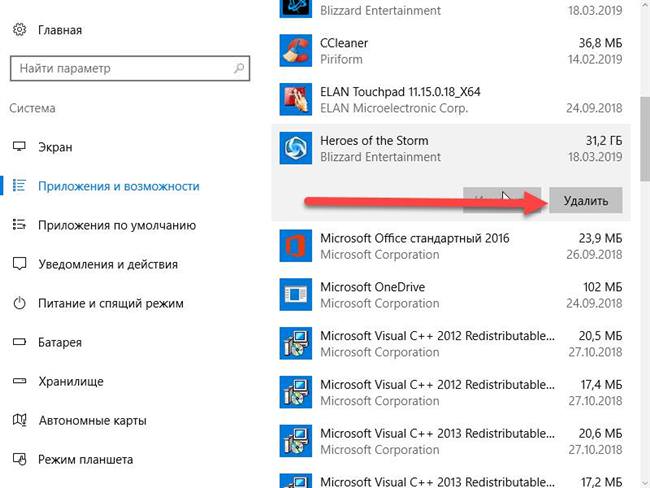Switch to Режим планшета settings
The width and height of the screenshot is (650, 488).
click(85, 459)
